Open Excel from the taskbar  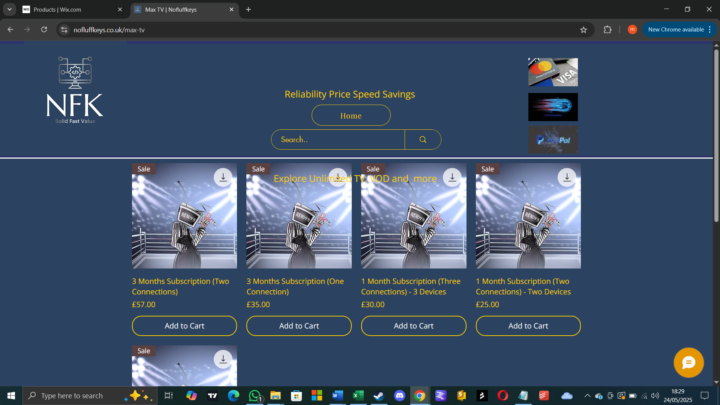tap(358, 395)
